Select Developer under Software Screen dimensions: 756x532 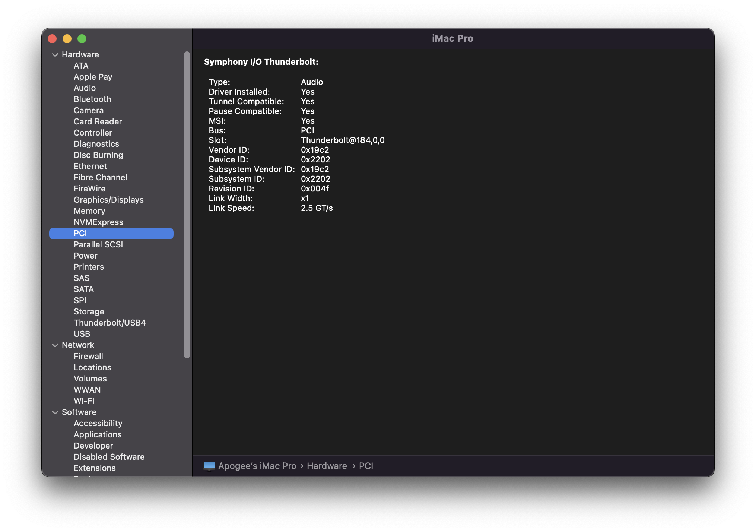(93, 446)
